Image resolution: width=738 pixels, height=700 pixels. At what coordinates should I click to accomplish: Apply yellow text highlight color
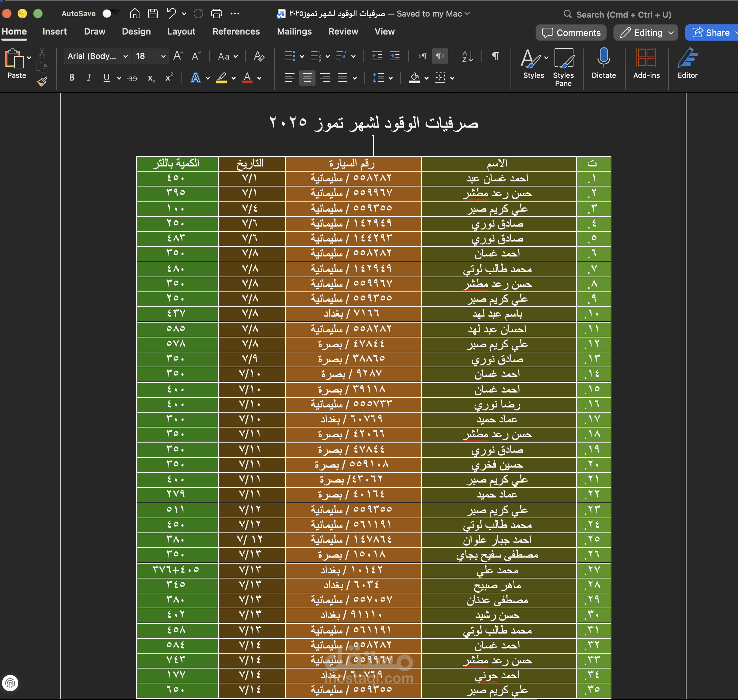tap(221, 78)
